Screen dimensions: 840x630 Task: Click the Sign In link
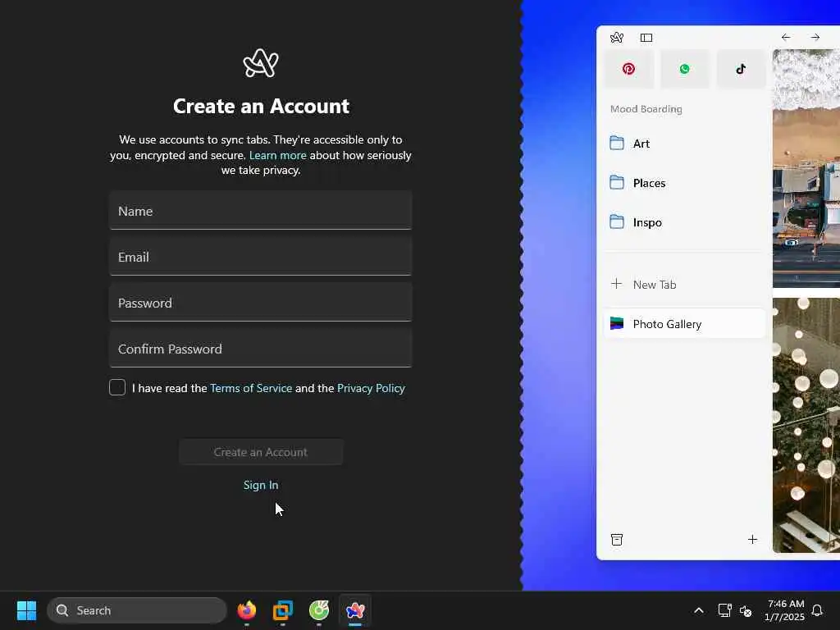pos(261,485)
